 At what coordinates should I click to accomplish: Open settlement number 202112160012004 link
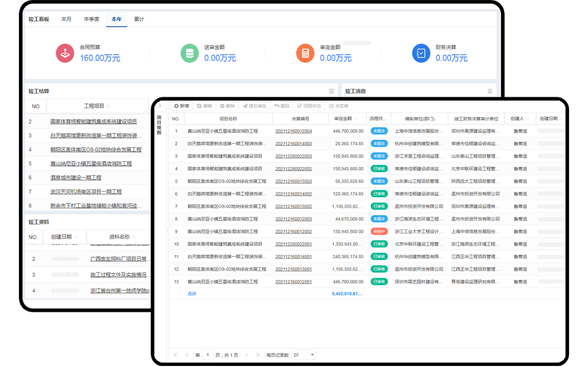(x=293, y=131)
